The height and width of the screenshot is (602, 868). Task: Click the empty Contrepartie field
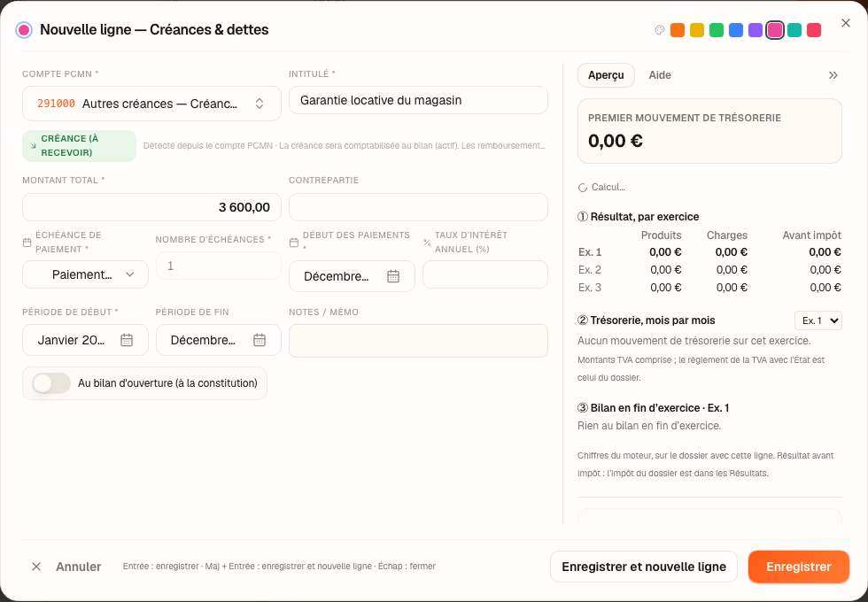click(418, 207)
